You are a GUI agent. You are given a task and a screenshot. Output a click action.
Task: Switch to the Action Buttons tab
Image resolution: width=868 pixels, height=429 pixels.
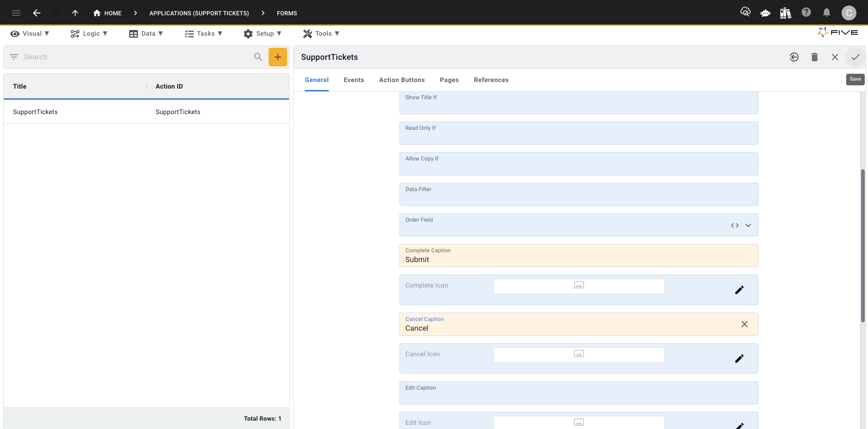(x=402, y=80)
